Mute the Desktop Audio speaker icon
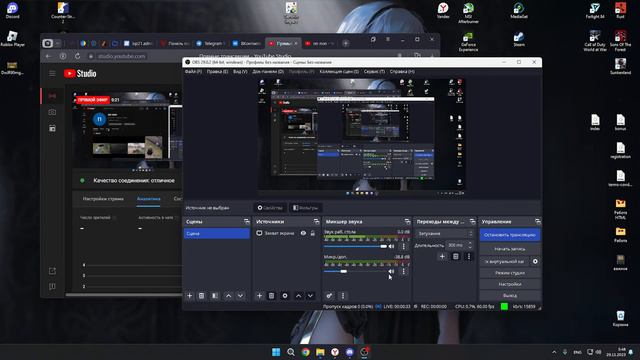Viewport: 640px width, 360px height. (x=391, y=246)
